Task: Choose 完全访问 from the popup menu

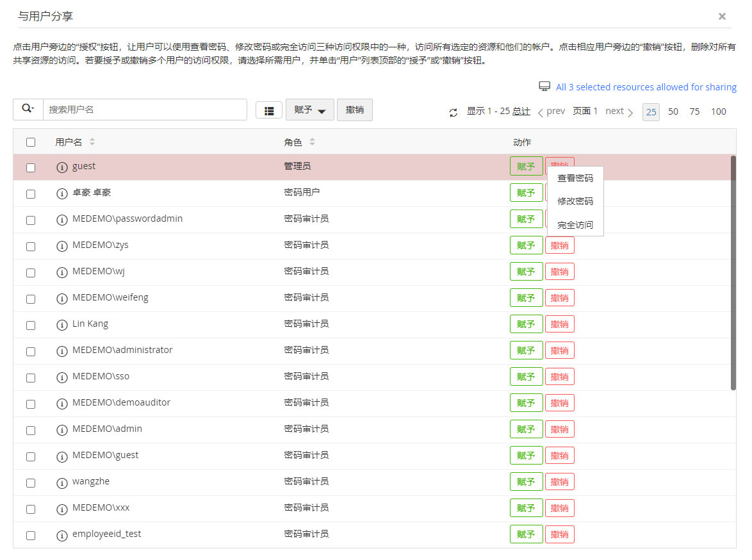Action: pyautogui.click(x=575, y=224)
